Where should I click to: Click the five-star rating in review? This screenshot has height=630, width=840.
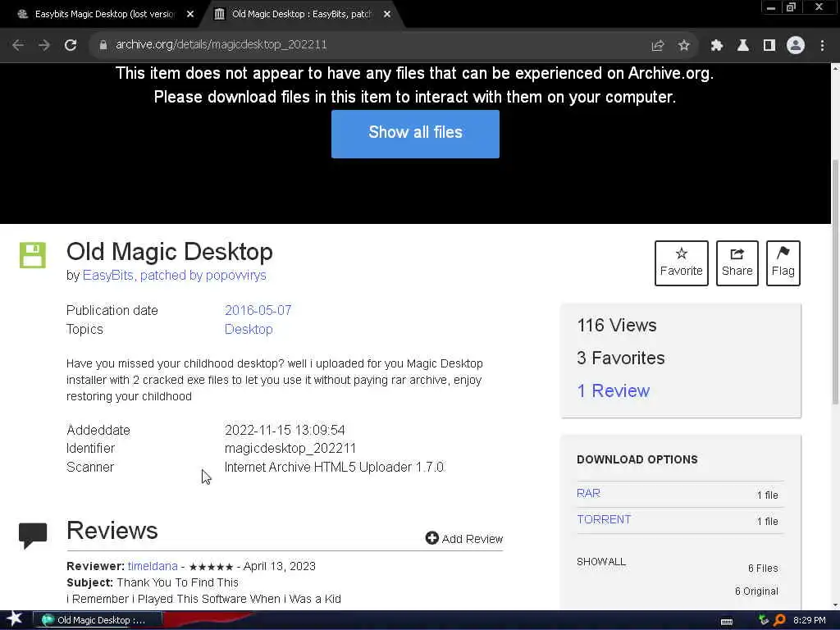(211, 567)
